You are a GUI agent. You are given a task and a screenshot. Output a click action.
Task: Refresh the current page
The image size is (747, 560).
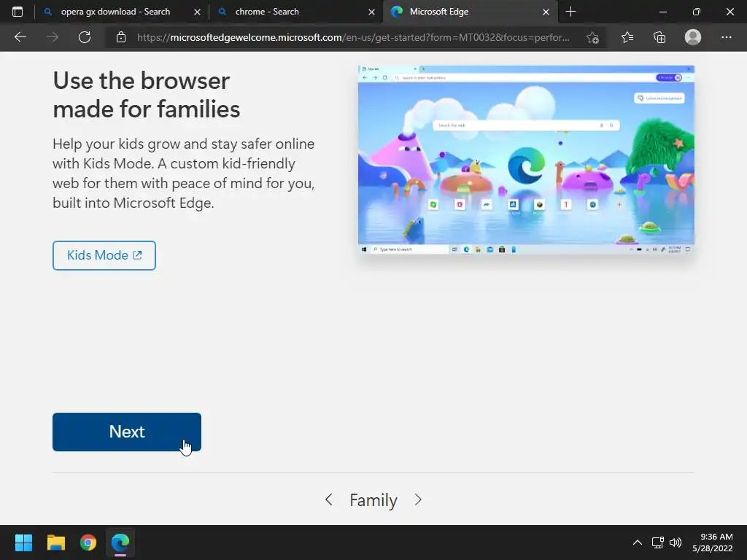85,37
